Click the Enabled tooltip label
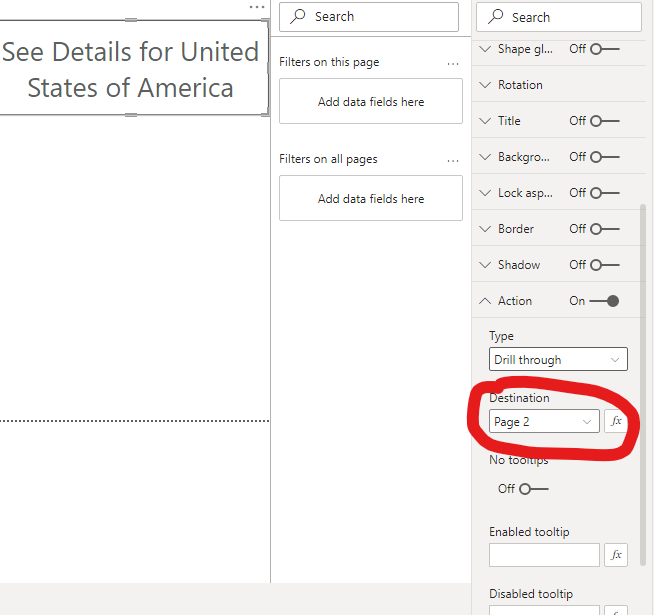The height and width of the screenshot is (615, 654). point(529,532)
